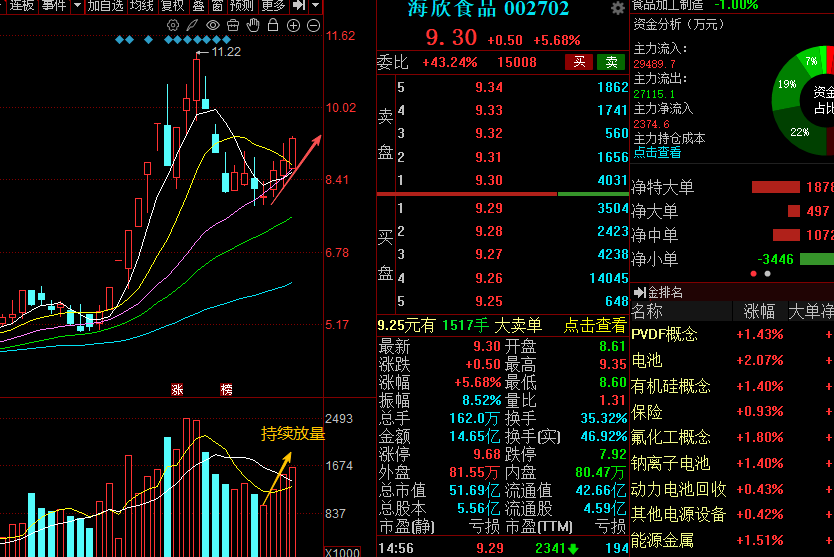
Task: Click the 涨 marker below the chart
Action: (x=177, y=389)
